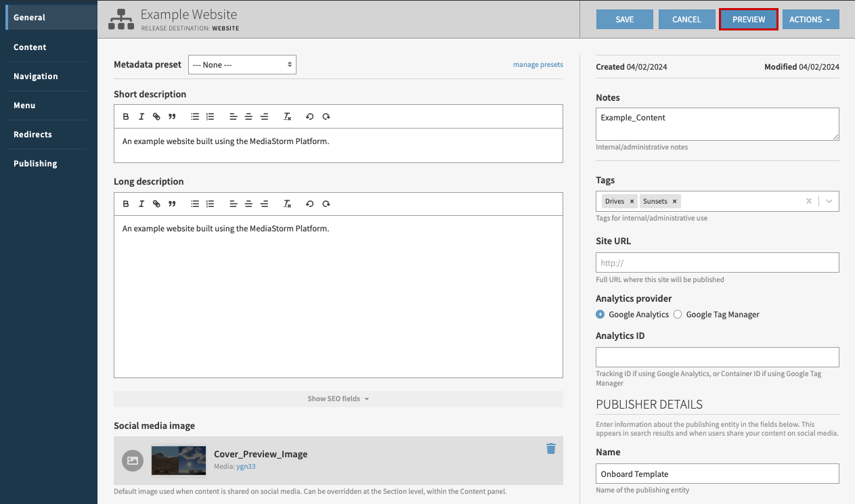Open the Metadata preset dropdown
Screen dimensions: 855x504
(x=242, y=64)
